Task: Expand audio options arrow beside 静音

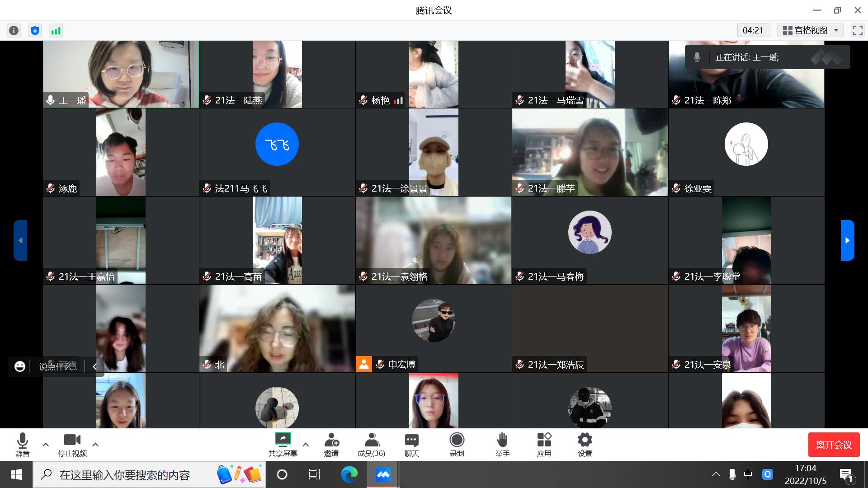Action: click(46, 445)
